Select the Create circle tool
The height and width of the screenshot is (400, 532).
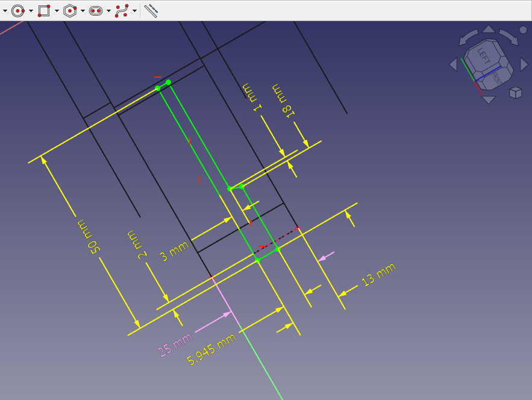18,10
